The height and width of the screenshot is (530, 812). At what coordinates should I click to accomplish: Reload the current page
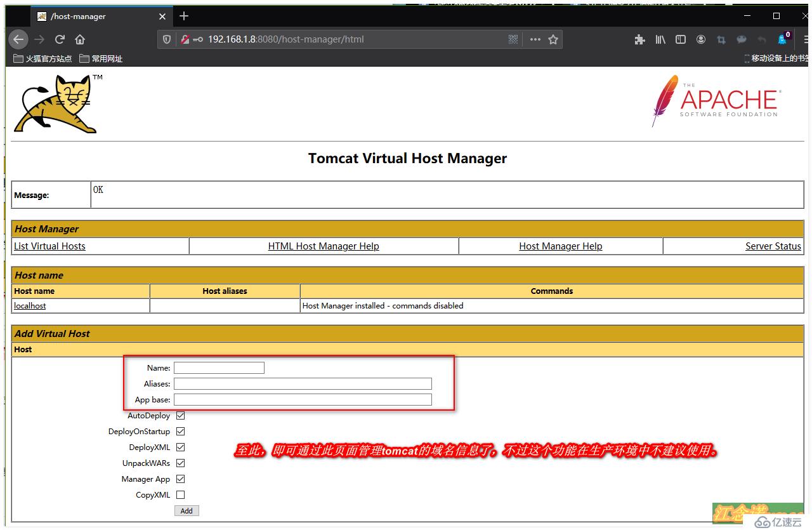(60, 39)
